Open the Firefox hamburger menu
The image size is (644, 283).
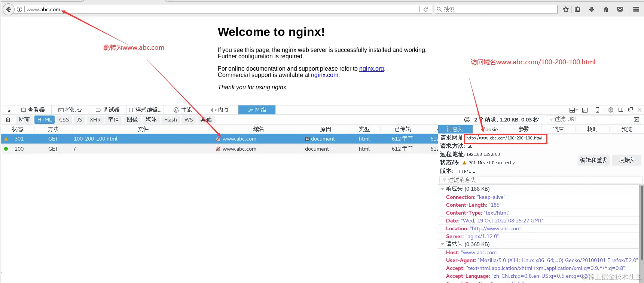636,9
